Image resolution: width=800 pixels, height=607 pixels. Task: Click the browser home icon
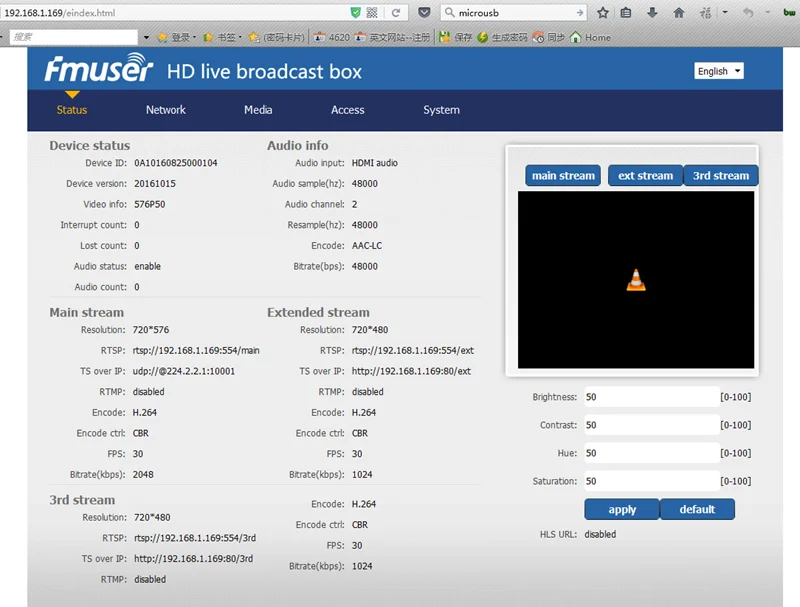click(x=679, y=13)
